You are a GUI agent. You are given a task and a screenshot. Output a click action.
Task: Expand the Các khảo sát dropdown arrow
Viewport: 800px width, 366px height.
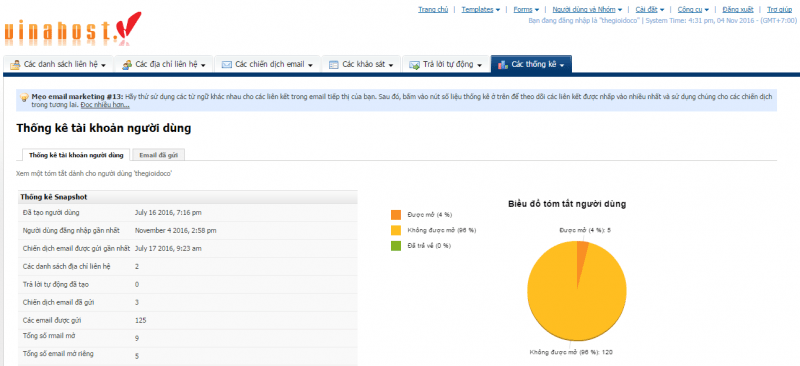(x=391, y=65)
